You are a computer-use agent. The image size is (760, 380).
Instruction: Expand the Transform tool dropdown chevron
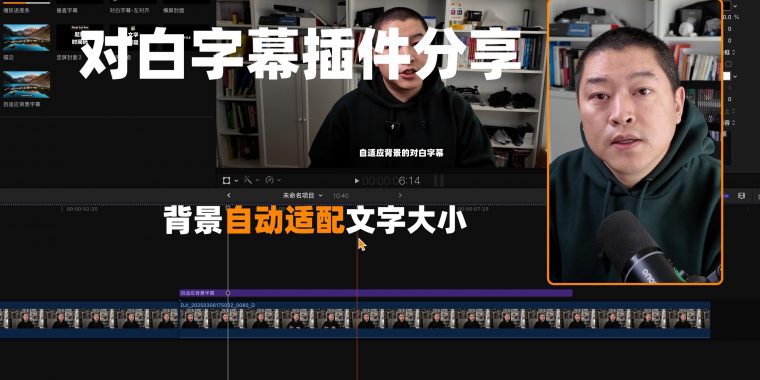236,181
